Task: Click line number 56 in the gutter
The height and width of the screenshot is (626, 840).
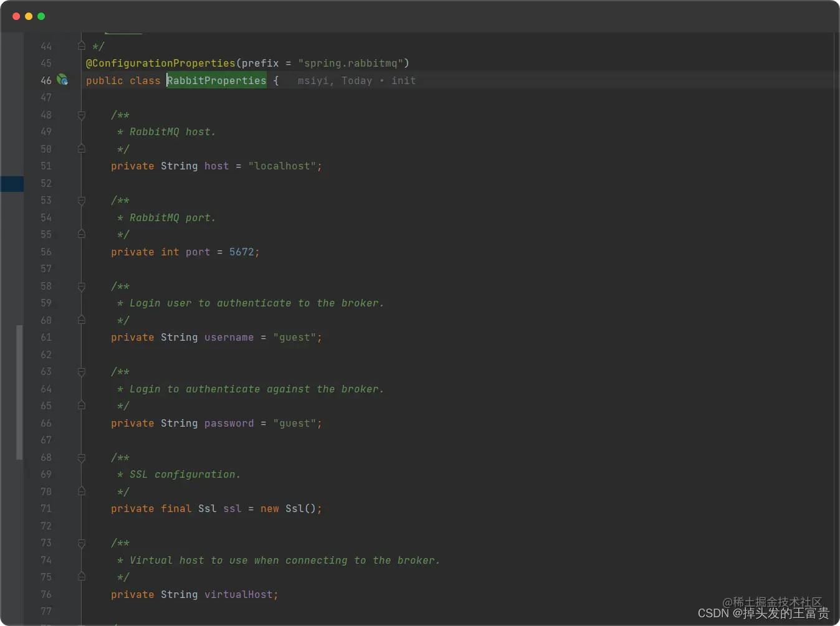Action: tap(46, 252)
